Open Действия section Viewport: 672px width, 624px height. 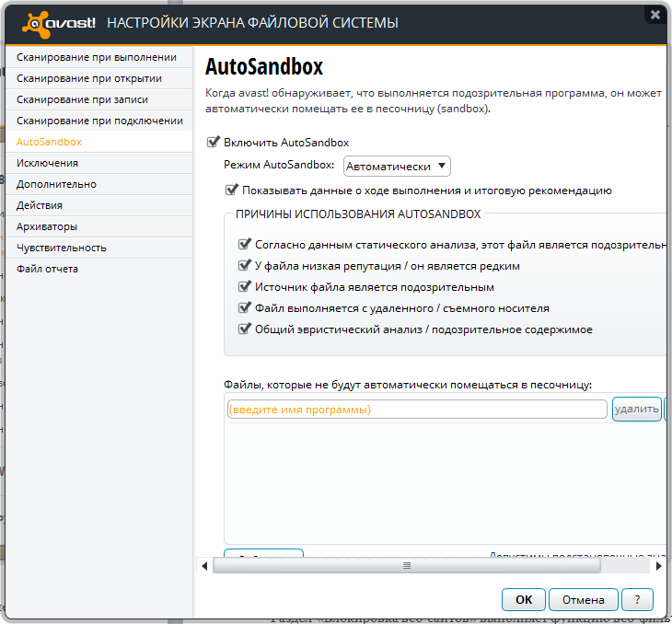tap(99, 205)
